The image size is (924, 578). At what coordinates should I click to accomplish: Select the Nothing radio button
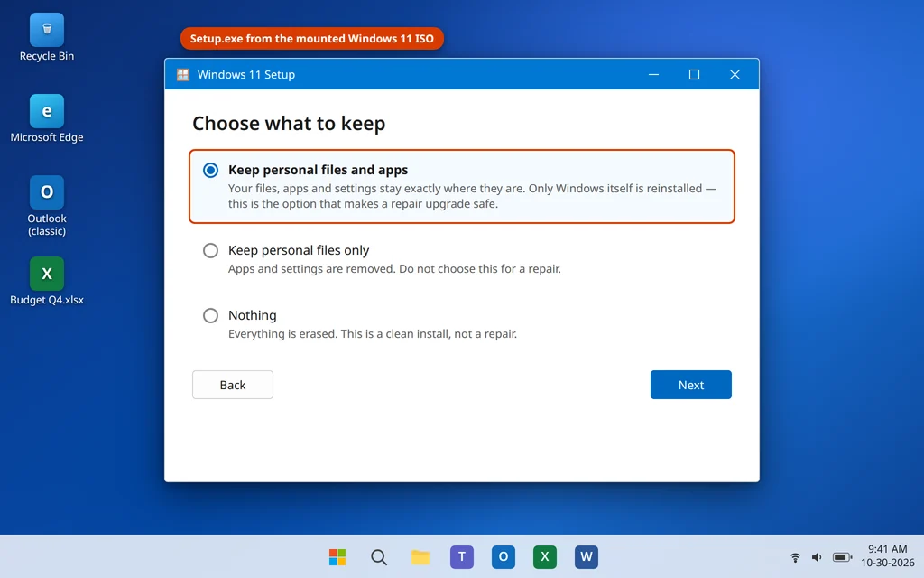pyautogui.click(x=210, y=315)
